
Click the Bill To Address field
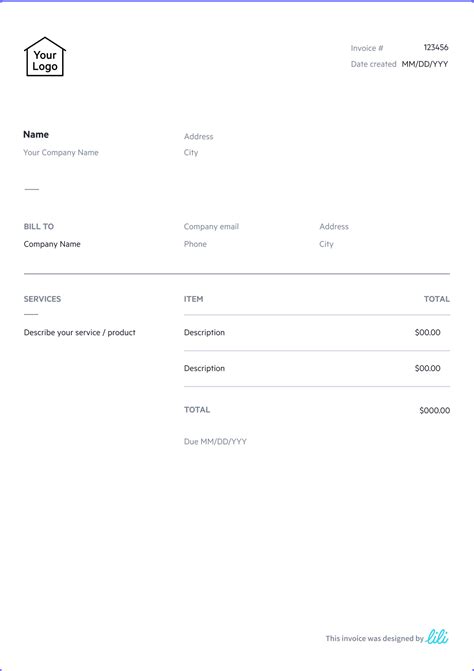point(334,226)
